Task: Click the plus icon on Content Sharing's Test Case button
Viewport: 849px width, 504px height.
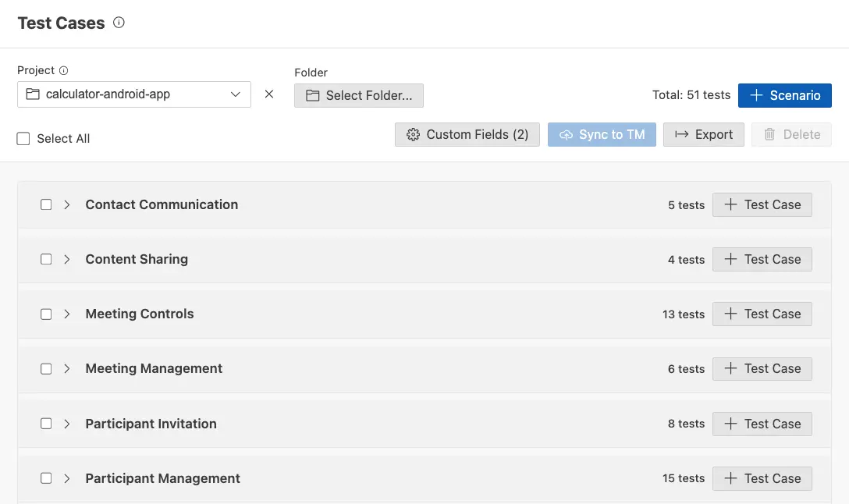Action: coord(732,259)
